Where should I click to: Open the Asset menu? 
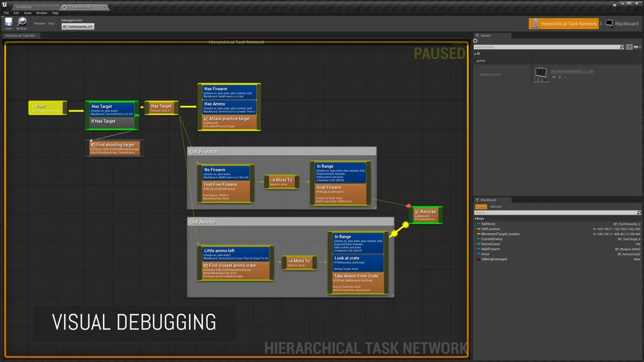[28, 13]
